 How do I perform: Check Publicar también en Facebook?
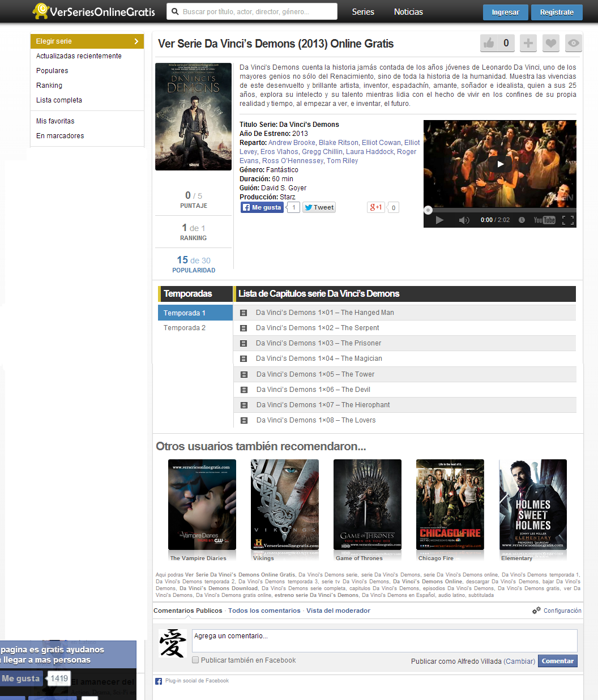click(x=195, y=660)
